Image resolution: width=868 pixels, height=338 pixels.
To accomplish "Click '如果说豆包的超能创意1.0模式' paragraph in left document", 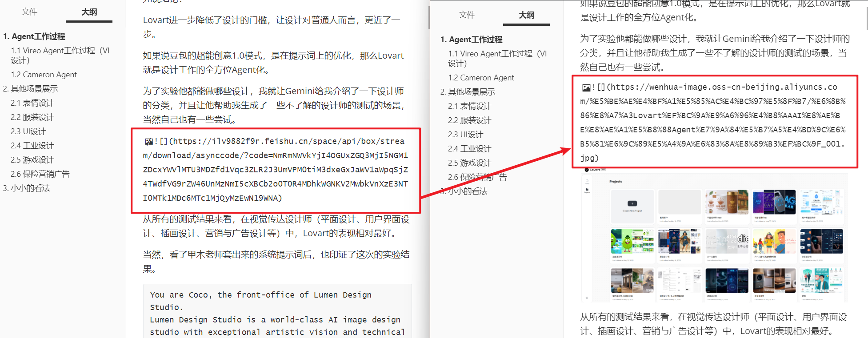I will [x=273, y=63].
